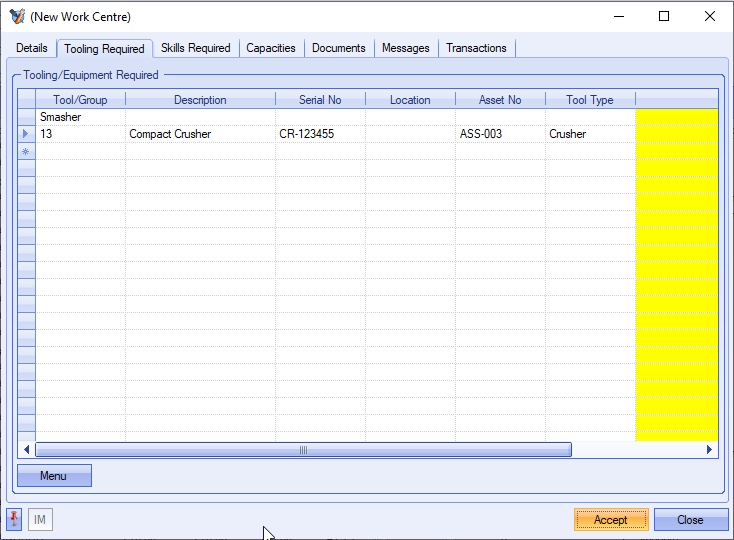The height and width of the screenshot is (540, 734).
Task: Open the Documents tab
Action: [x=339, y=48]
